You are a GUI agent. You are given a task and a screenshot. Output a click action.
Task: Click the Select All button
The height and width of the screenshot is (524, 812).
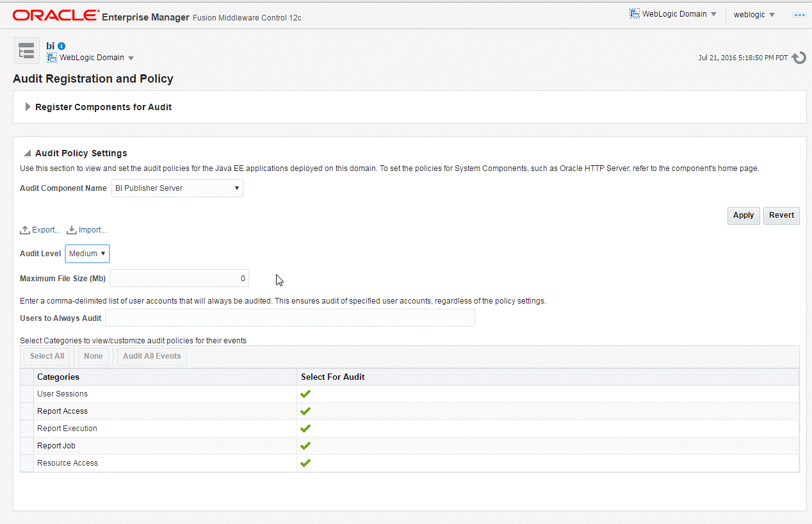(x=47, y=356)
